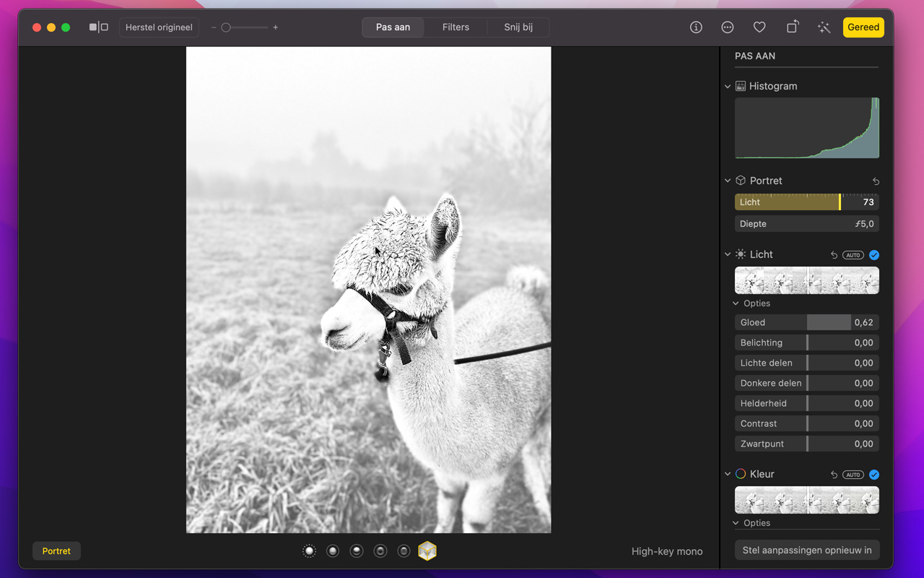This screenshot has height=578, width=924.
Task: Disable the Kleur adjustment blue checkmark
Action: point(874,475)
